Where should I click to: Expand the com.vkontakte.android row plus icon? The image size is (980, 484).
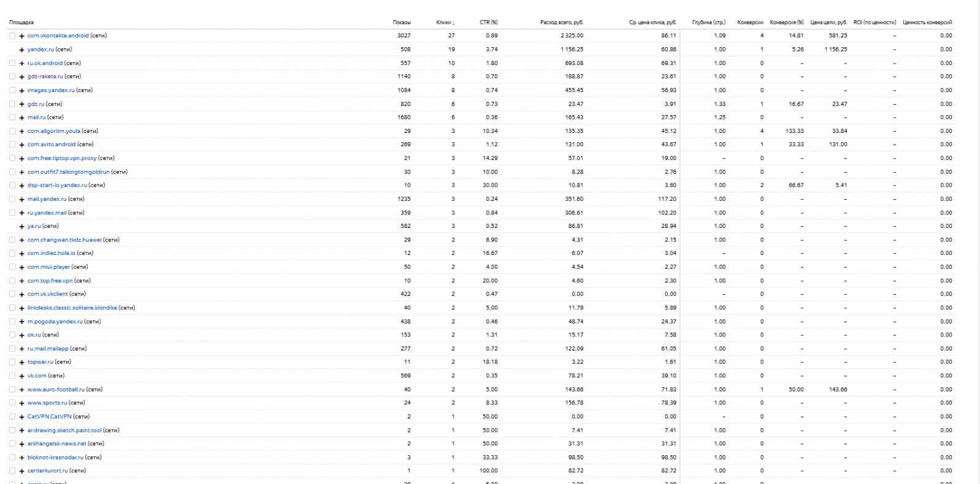pos(22,36)
